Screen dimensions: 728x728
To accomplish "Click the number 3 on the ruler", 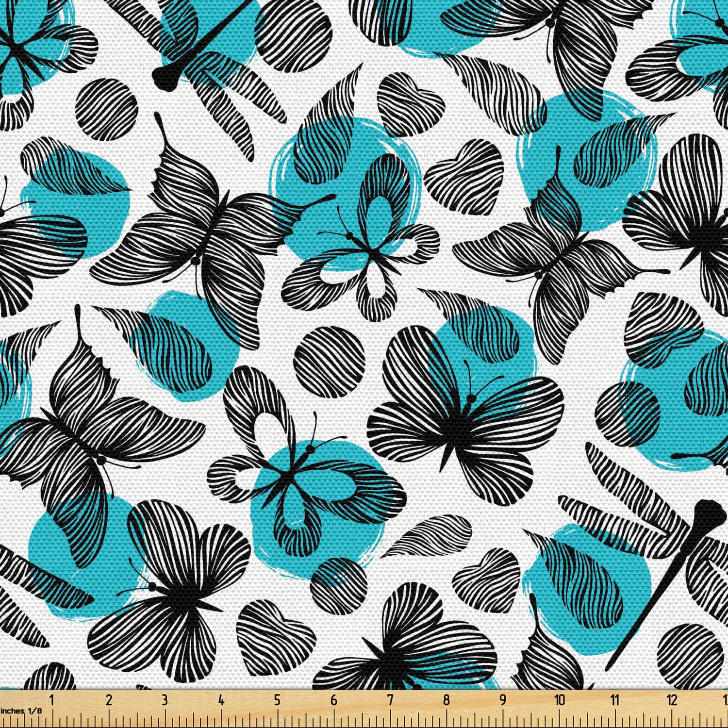I will (165, 699).
